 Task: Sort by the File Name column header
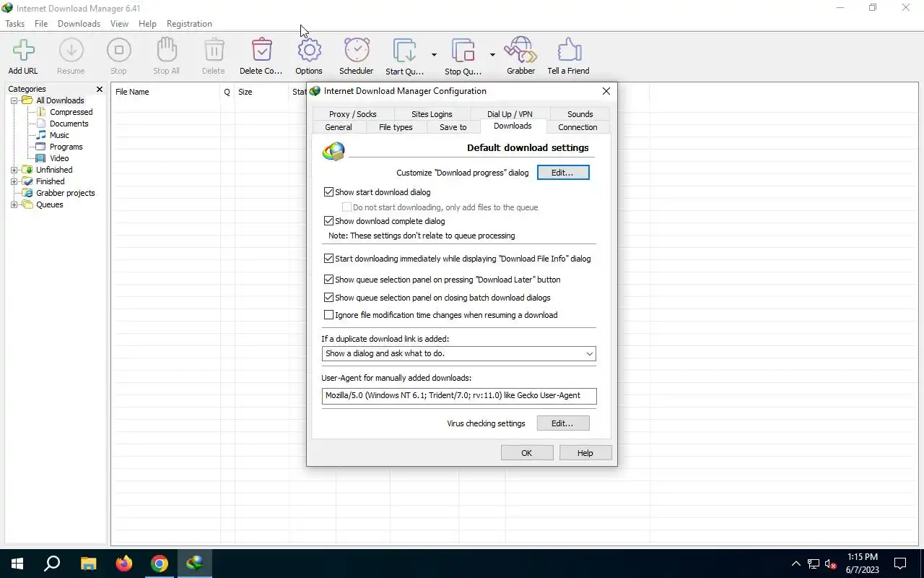click(x=166, y=92)
